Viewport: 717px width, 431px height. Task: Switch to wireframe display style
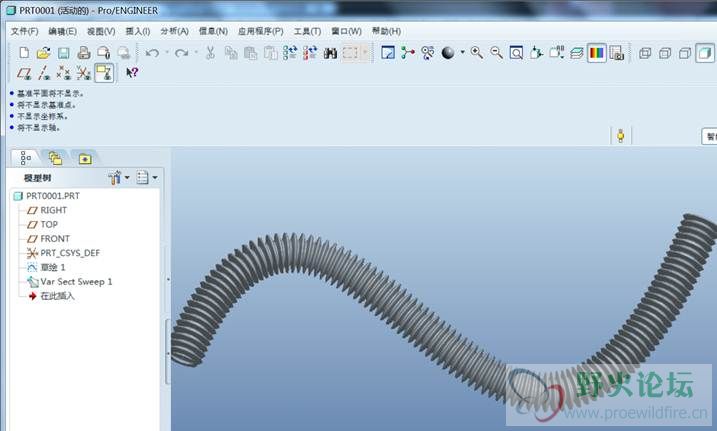[x=645, y=53]
